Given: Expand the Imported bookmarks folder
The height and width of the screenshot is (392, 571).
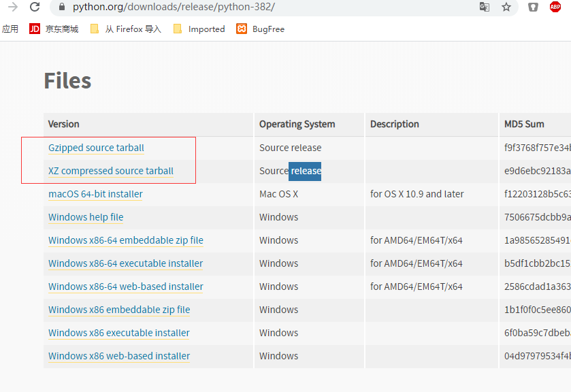Looking at the screenshot, I should tap(199, 29).
